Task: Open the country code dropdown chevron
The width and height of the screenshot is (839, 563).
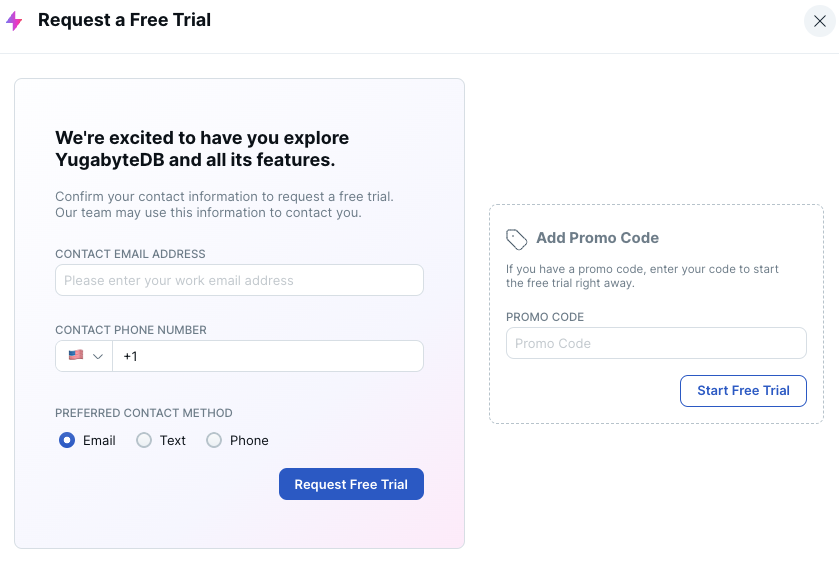Action: click(x=98, y=356)
